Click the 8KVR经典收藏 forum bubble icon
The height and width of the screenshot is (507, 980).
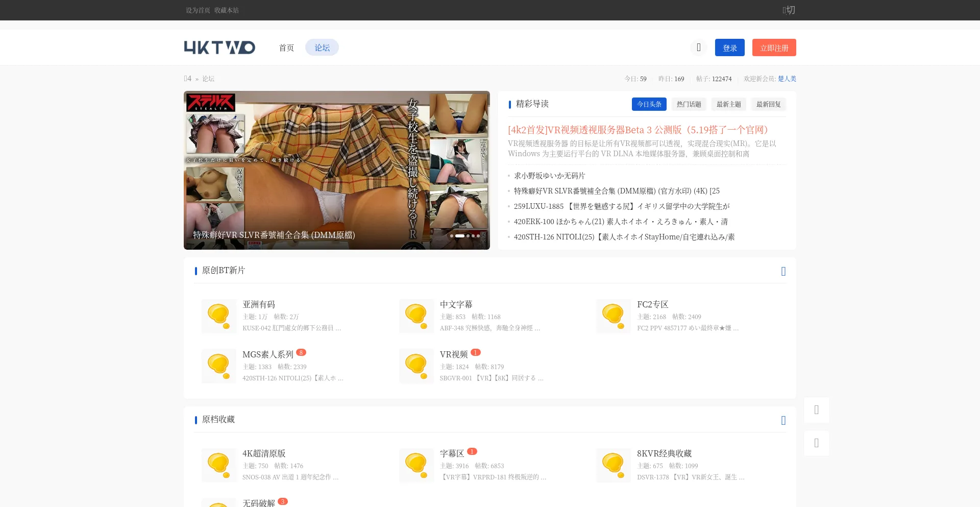coord(614,465)
